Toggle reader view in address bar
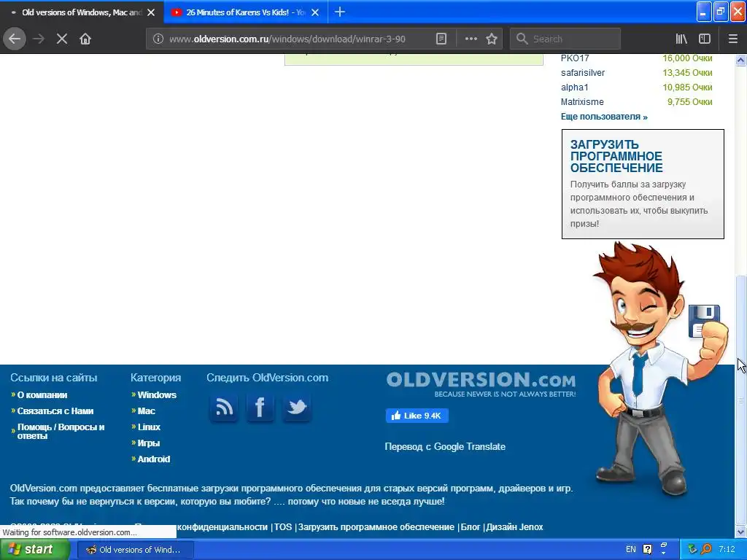This screenshot has width=747, height=560. (441, 39)
